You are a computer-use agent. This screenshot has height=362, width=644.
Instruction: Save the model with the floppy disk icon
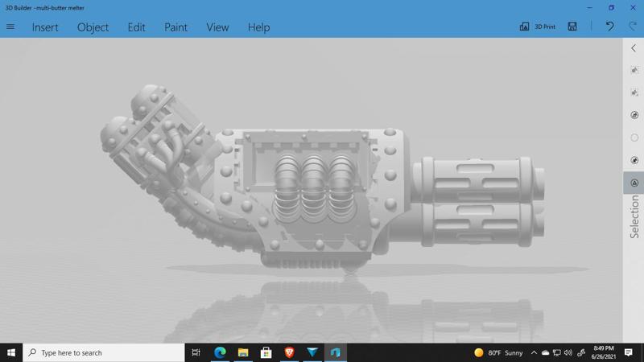click(x=572, y=27)
